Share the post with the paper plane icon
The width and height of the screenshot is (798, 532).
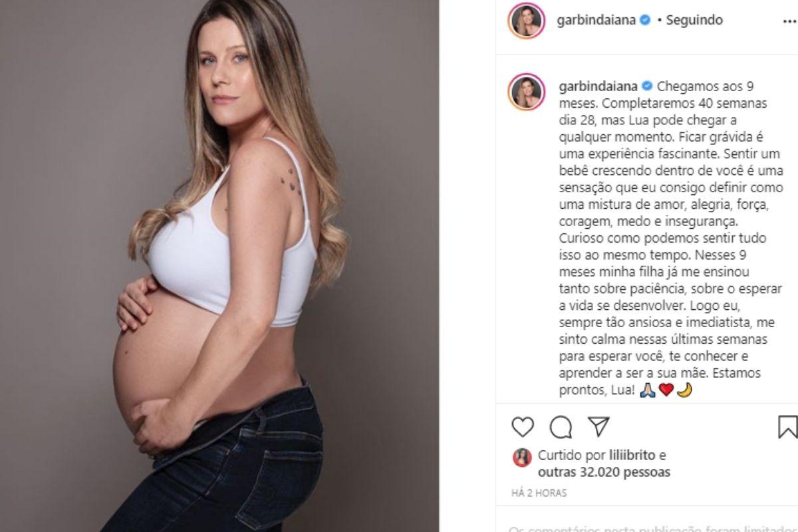pos(599,426)
